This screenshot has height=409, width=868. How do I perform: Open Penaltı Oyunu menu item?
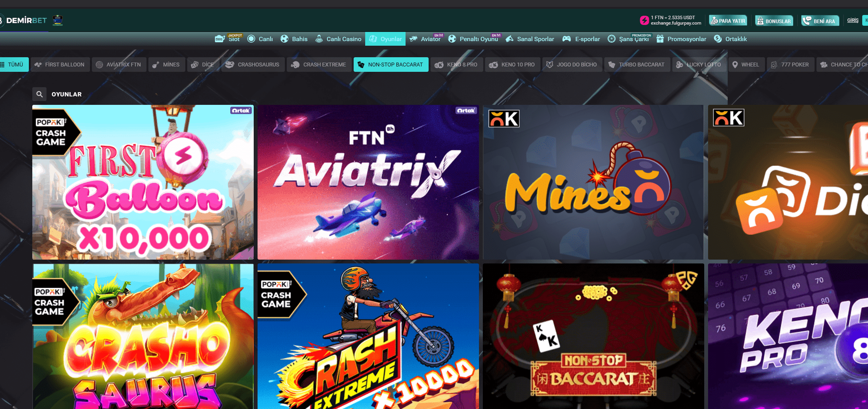[479, 39]
